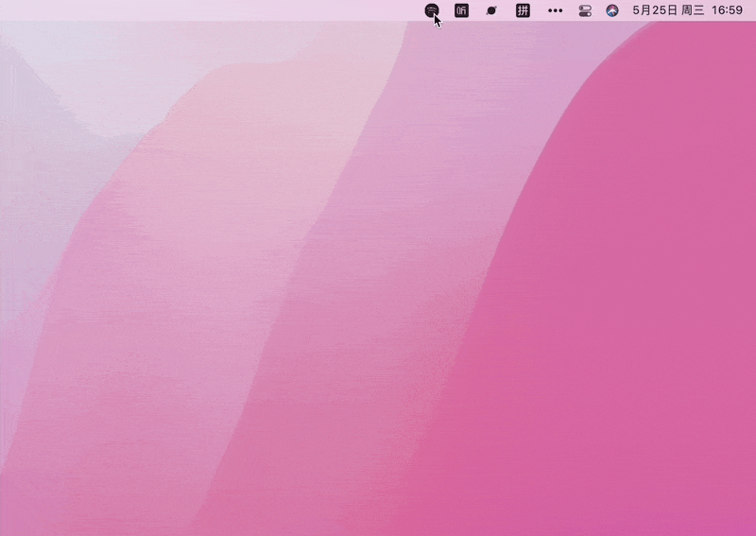756x536 pixels.
Task: Click the weekday 周三 in clock
Action: click(693, 10)
